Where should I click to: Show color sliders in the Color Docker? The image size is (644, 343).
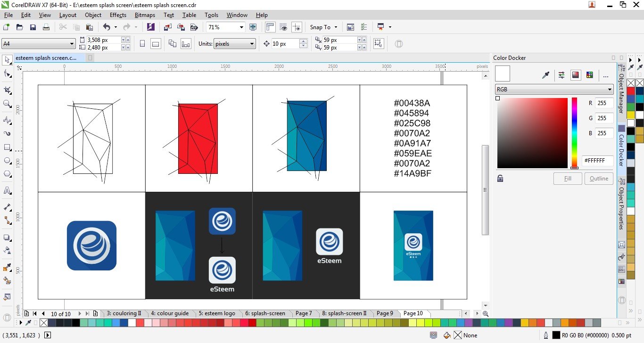click(561, 75)
